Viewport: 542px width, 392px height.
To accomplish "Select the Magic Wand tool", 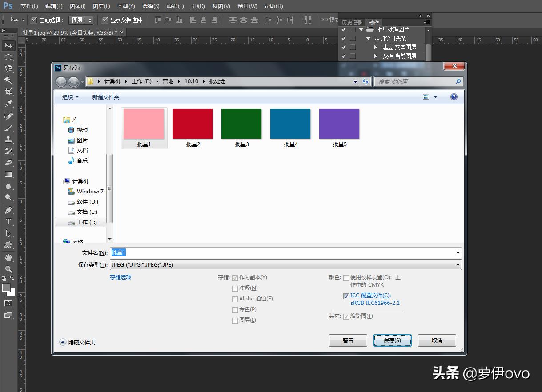I will tap(8, 80).
